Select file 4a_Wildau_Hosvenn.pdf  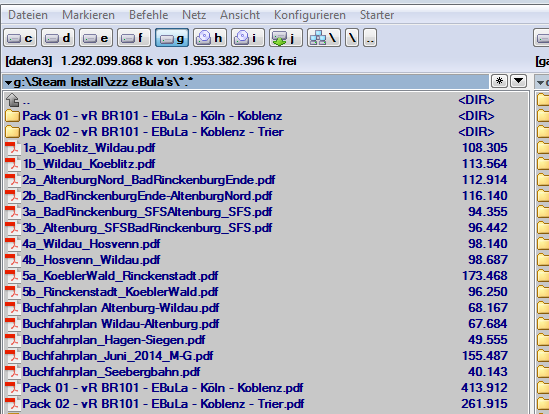point(91,244)
